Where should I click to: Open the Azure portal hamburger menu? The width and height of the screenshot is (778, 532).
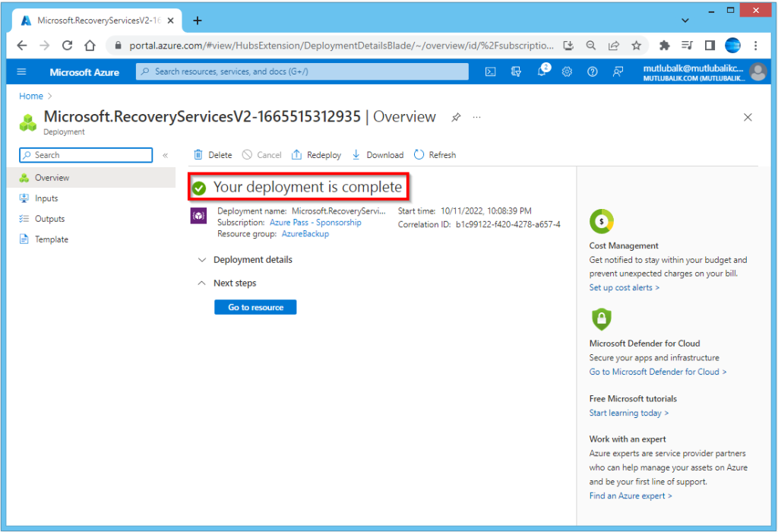(21, 71)
